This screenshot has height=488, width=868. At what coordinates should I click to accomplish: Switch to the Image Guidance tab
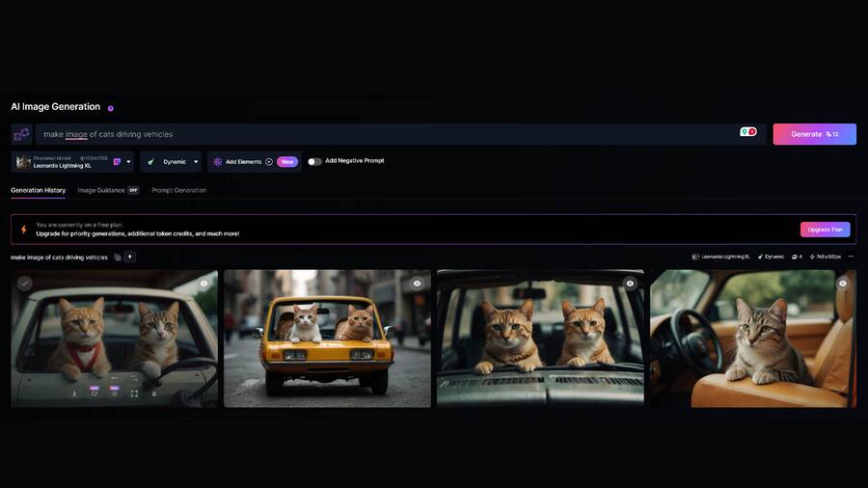tap(101, 190)
